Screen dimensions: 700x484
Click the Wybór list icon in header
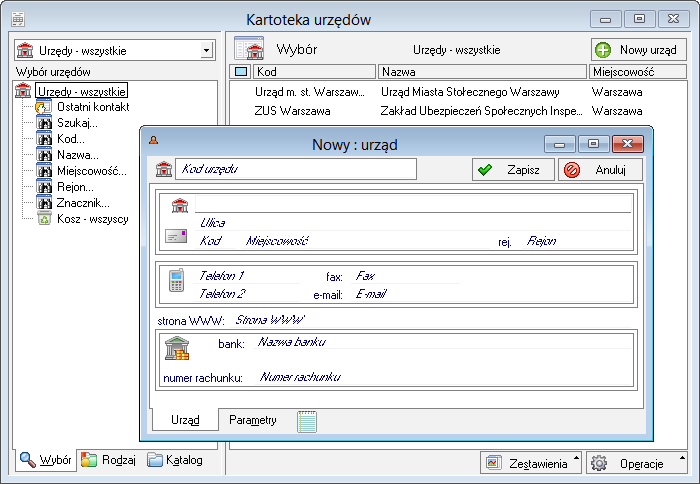point(249,48)
